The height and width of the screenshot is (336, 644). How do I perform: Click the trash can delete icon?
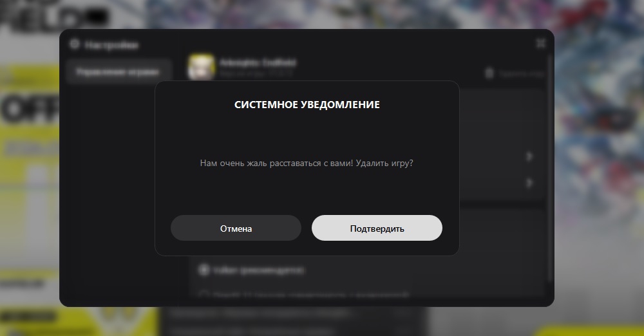[x=489, y=73]
